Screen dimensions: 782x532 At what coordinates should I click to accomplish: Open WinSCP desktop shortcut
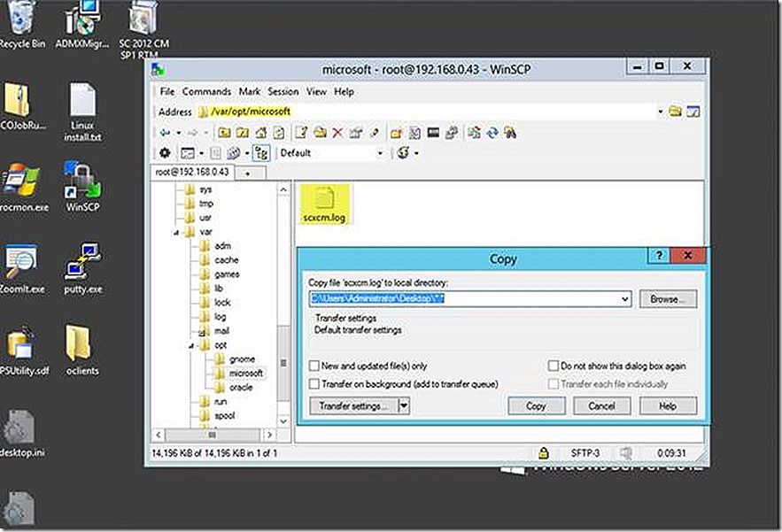[82, 186]
